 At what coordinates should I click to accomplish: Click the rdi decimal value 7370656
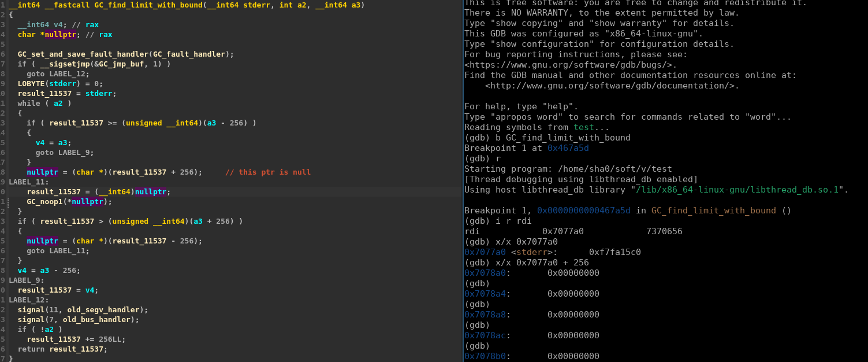[664, 231]
